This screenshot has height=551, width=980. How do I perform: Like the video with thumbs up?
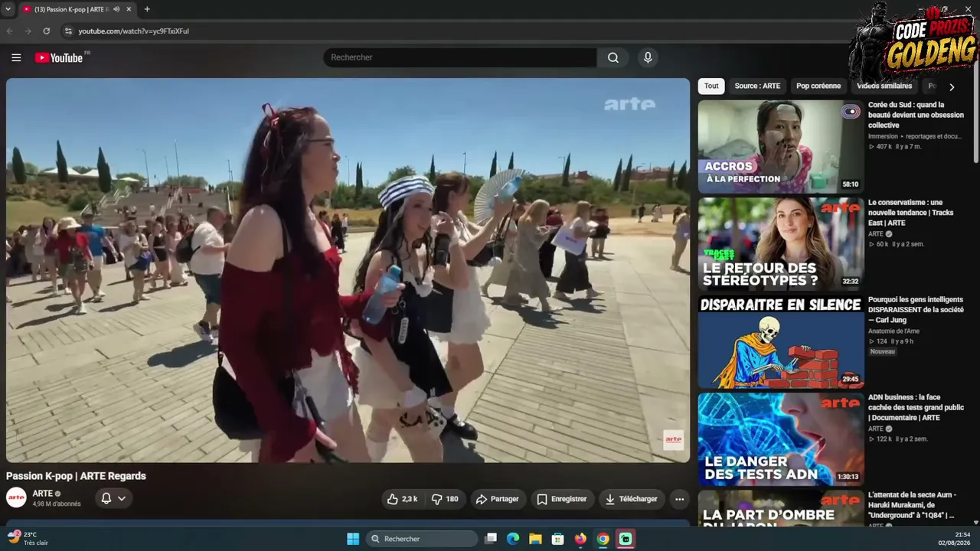coord(403,499)
